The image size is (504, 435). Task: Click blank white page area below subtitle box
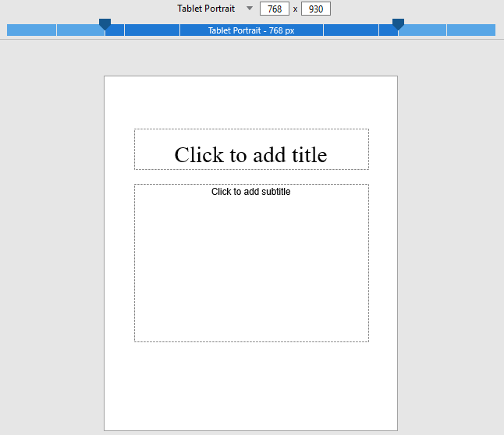click(x=250, y=386)
